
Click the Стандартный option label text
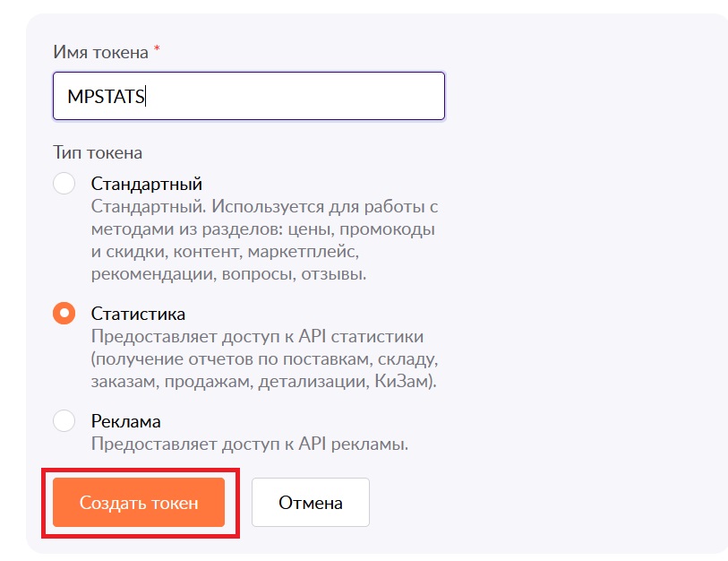point(147,184)
